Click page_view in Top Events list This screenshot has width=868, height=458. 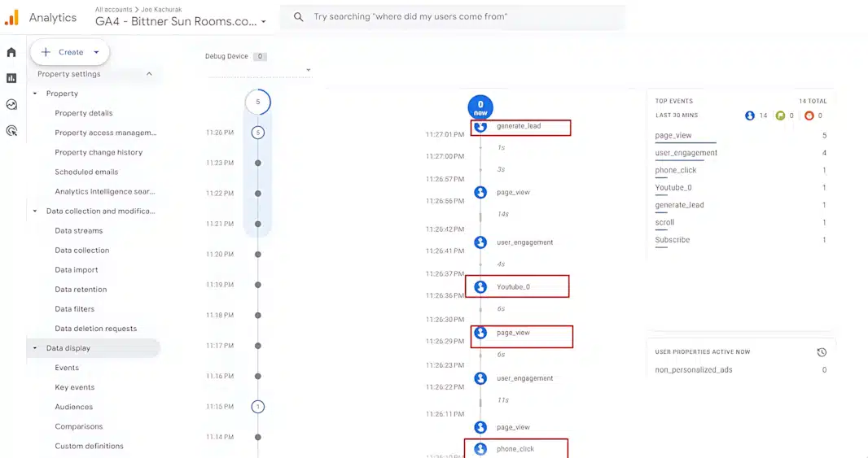[673, 136]
